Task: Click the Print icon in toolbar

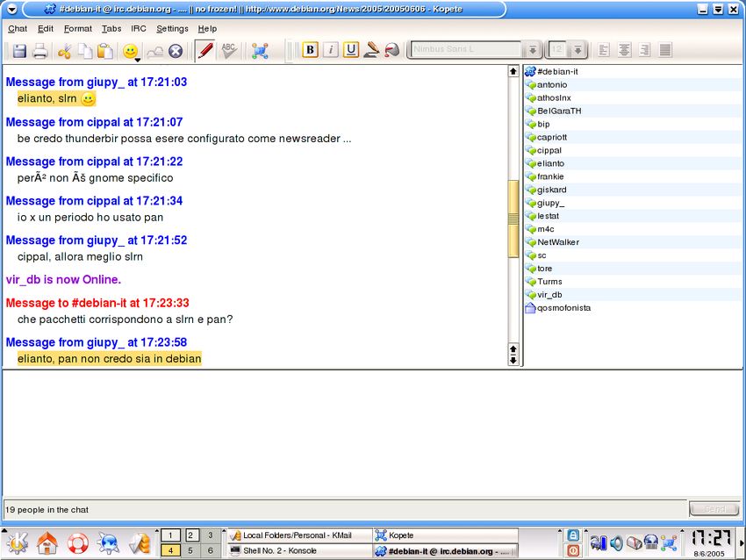Action: coord(40,51)
